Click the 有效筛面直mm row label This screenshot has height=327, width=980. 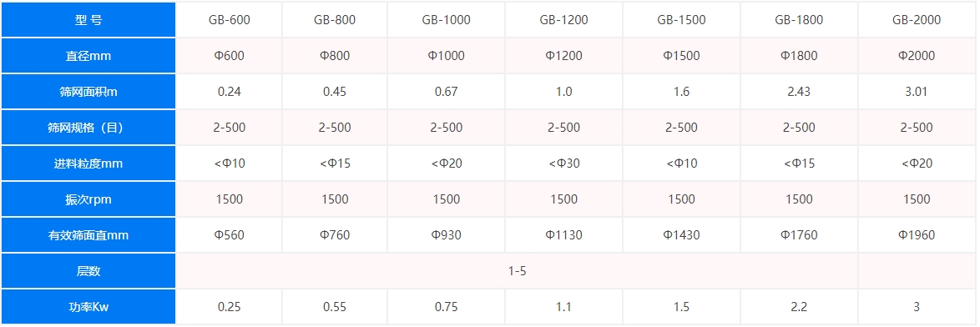pos(88,236)
